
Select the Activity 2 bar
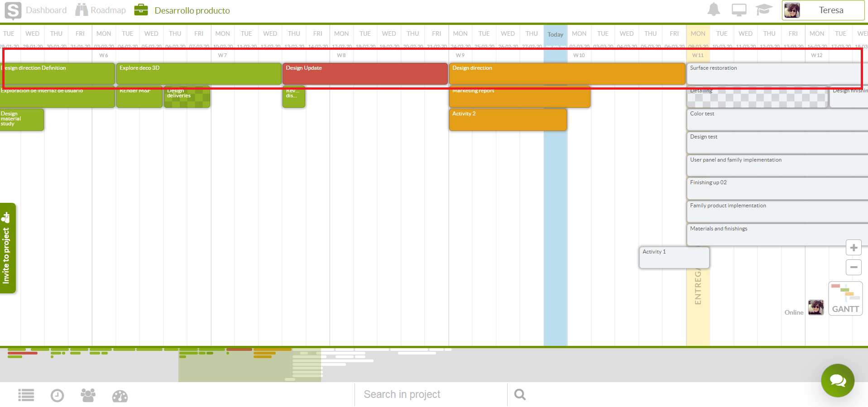click(x=508, y=120)
